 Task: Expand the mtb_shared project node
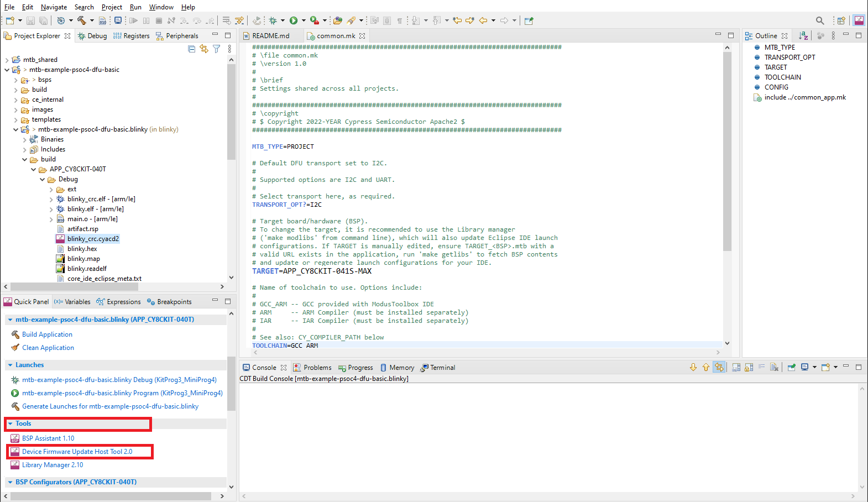(7, 60)
